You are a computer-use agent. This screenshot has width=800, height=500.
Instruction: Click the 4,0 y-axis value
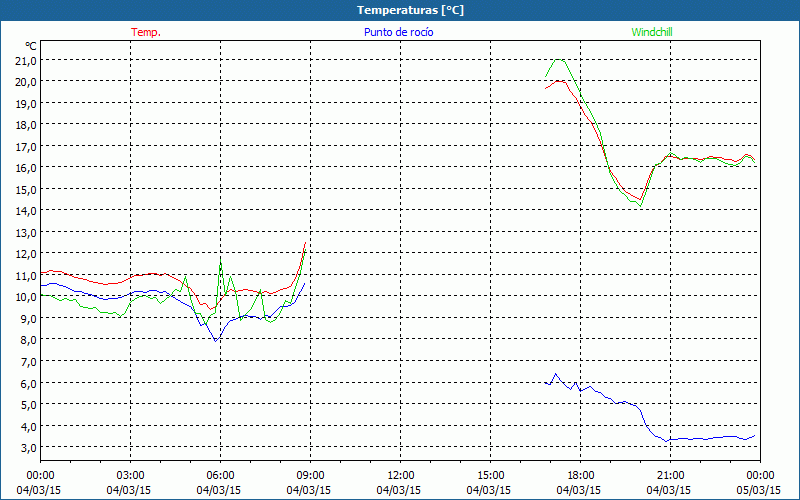(x=28, y=427)
